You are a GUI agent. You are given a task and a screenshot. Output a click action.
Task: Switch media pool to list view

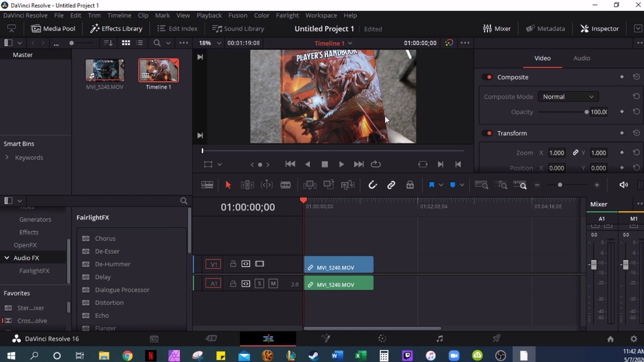140,43
